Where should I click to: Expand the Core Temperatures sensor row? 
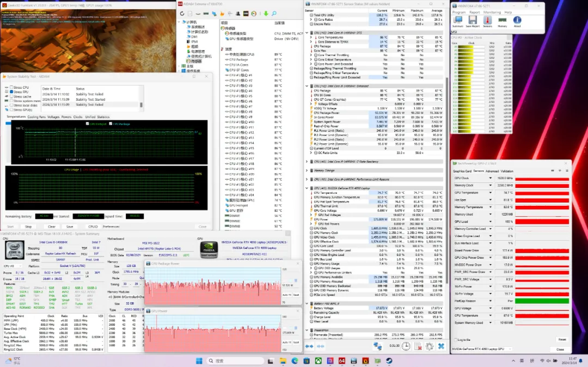(x=311, y=37)
